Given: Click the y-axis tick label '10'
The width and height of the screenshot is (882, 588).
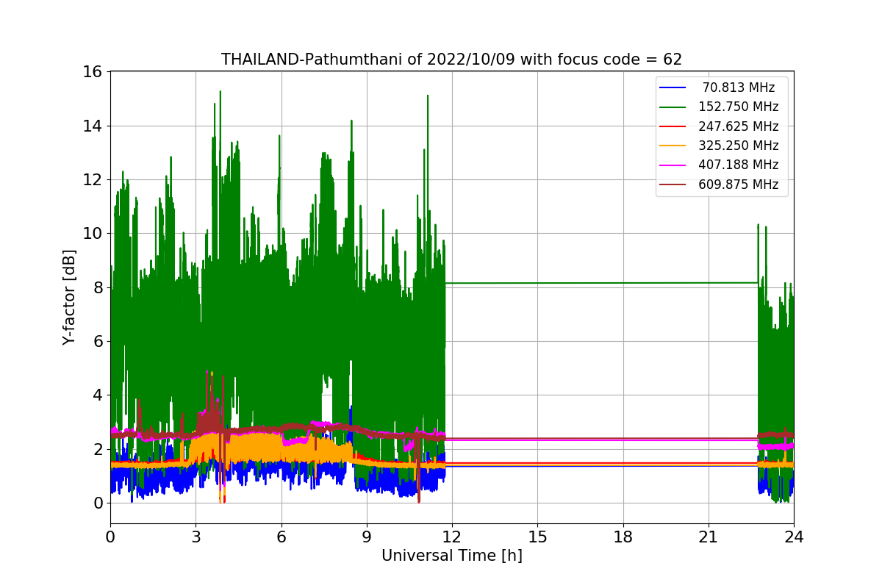Looking at the screenshot, I should tap(92, 234).
